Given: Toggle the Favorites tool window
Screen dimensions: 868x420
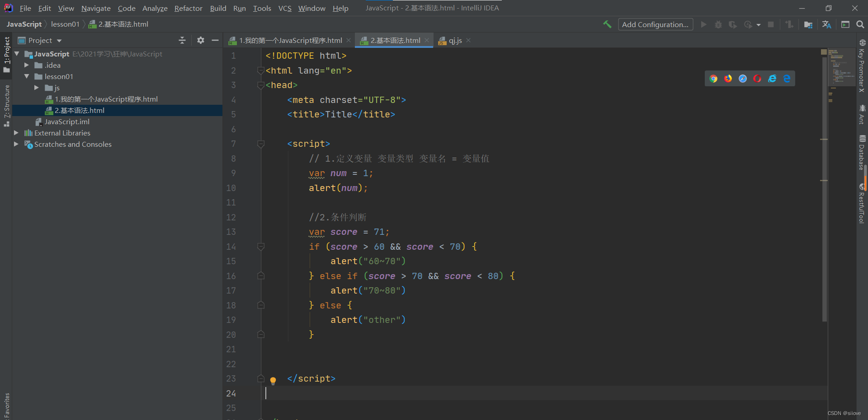Looking at the screenshot, I should click(x=6, y=404).
